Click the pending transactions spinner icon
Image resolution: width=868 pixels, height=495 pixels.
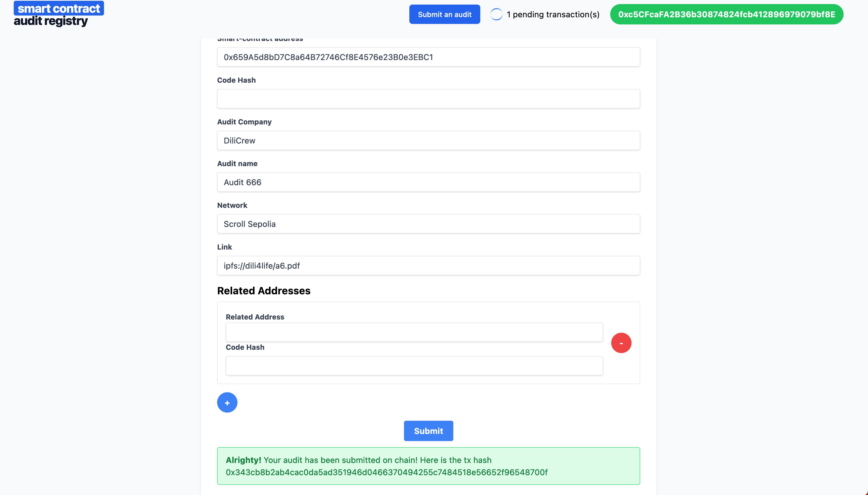[x=496, y=14]
